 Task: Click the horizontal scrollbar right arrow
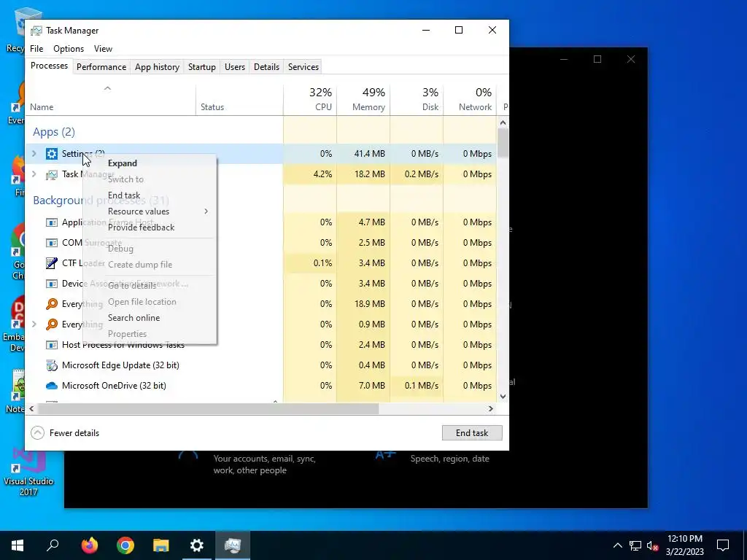point(491,408)
